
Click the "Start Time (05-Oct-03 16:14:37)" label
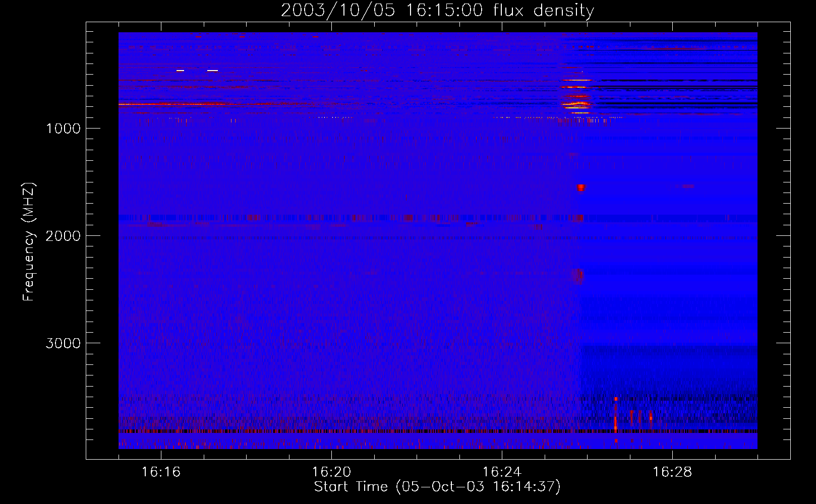click(437, 487)
